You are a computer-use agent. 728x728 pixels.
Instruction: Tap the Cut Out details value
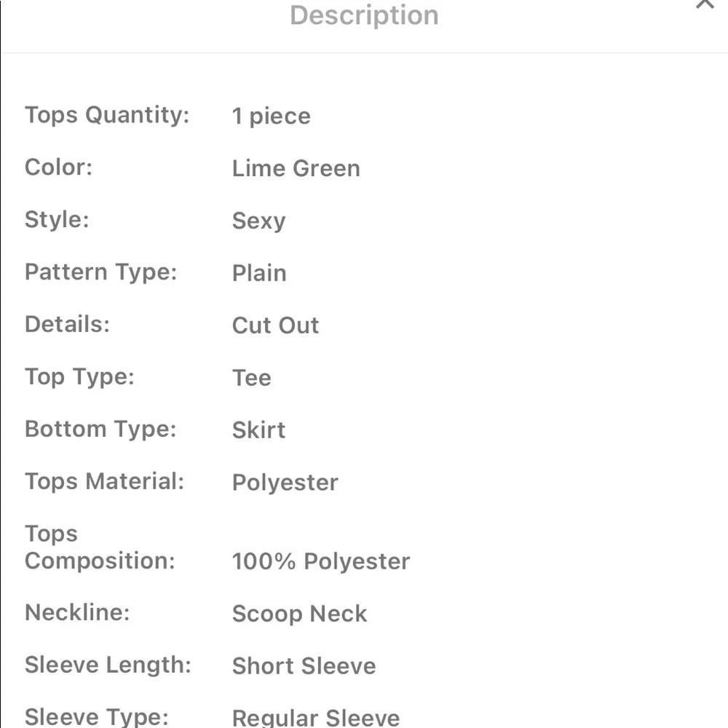pyautogui.click(x=275, y=325)
